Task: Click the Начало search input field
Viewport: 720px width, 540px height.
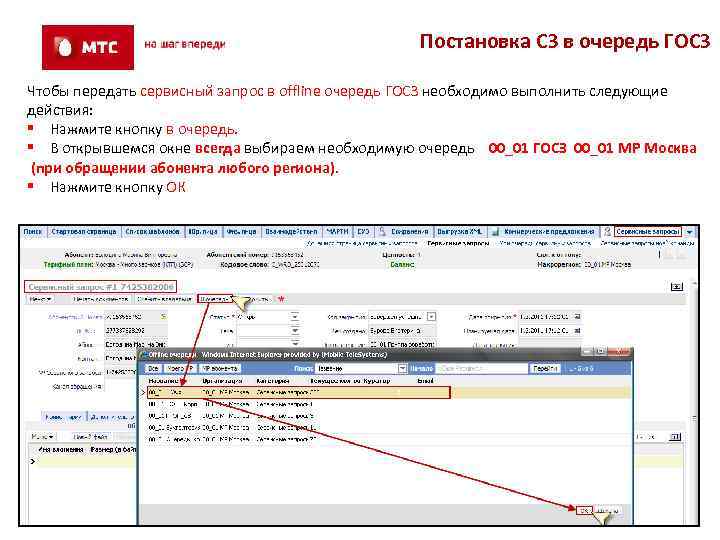Action: pos(481,368)
